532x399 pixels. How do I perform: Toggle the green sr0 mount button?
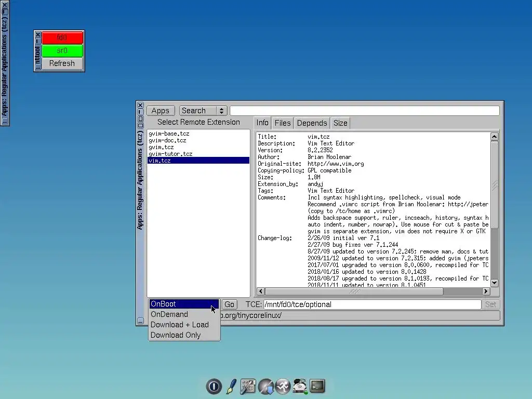62,50
